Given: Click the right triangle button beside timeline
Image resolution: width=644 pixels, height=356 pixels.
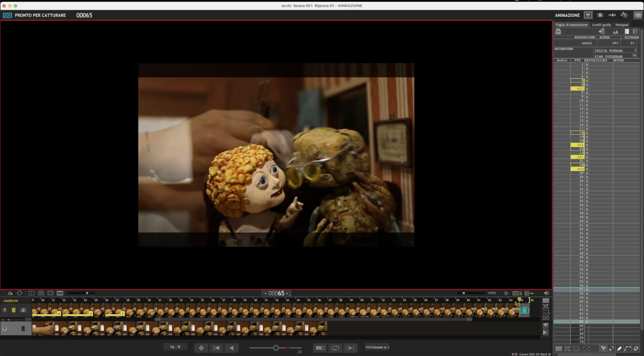Looking at the screenshot, I should 546,332.
